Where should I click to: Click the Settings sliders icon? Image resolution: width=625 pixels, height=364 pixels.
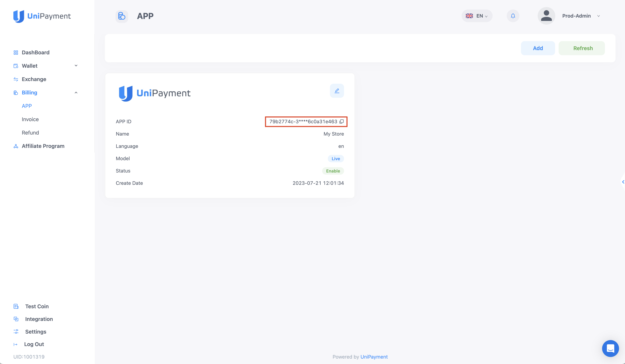click(x=16, y=332)
